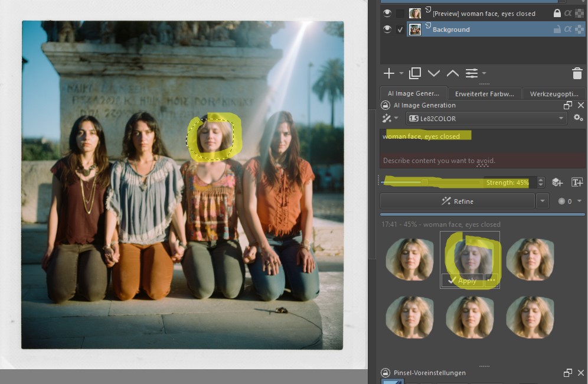The width and height of the screenshot is (588, 384).
Task: Switch to the Werkzeugopti... tab
Action: tap(553, 93)
